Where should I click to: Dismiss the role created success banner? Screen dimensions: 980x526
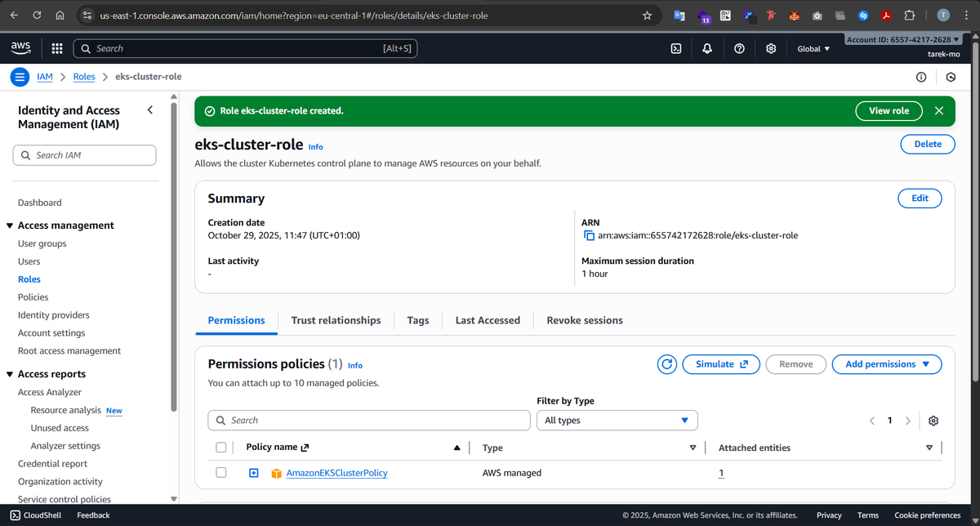[x=939, y=111]
